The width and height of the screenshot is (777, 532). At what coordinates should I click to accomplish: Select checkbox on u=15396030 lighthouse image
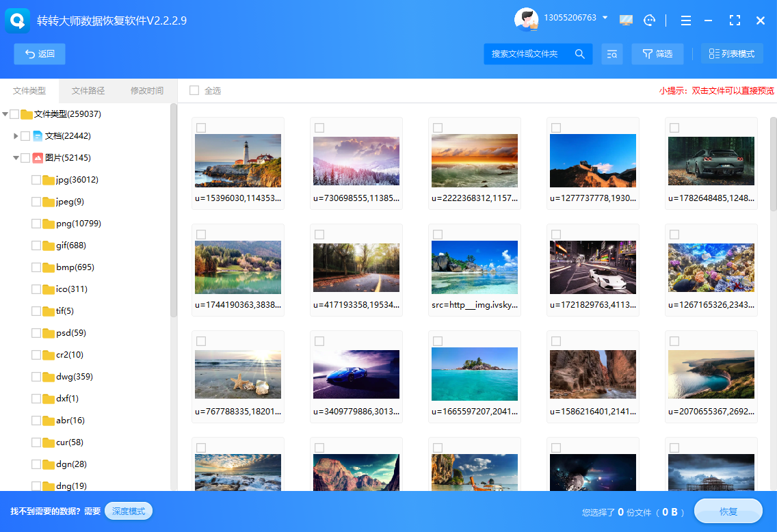(x=201, y=128)
